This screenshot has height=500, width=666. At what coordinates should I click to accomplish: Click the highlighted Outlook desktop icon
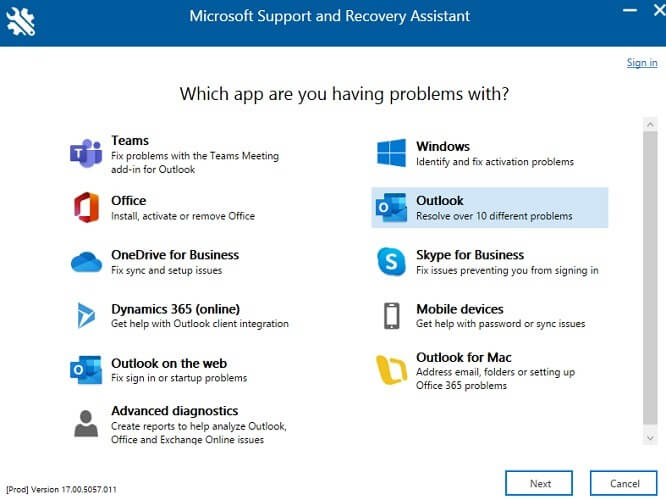pyautogui.click(x=391, y=207)
